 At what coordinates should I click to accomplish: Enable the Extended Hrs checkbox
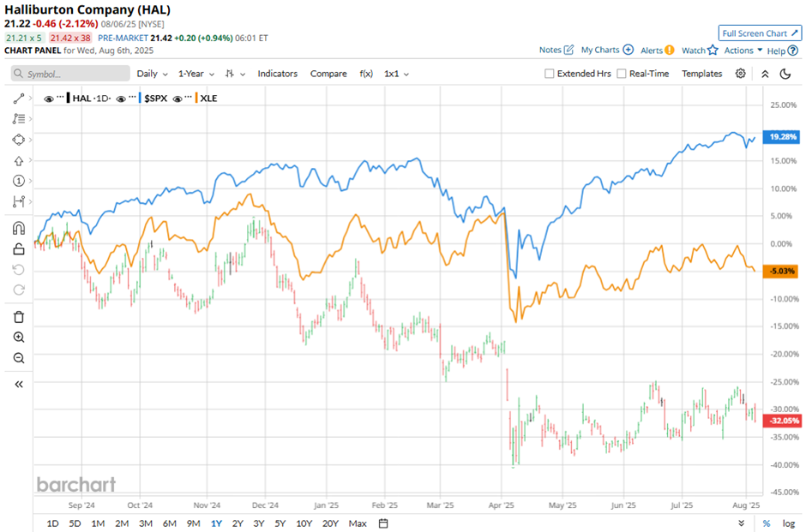click(549, 74)
